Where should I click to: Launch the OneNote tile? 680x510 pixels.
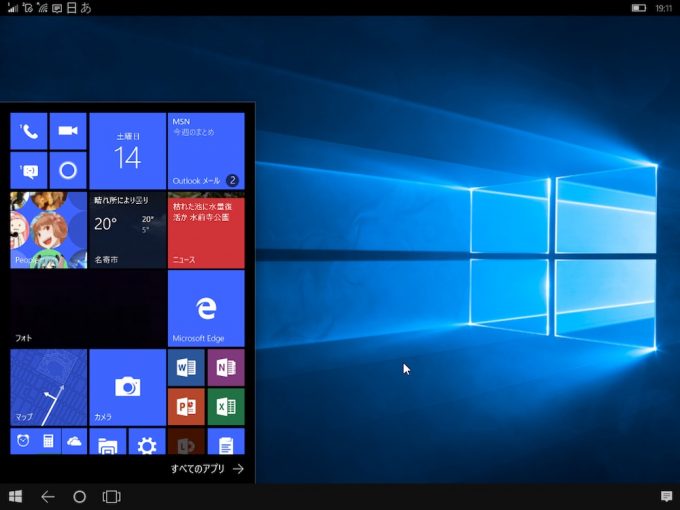(226, 368)
